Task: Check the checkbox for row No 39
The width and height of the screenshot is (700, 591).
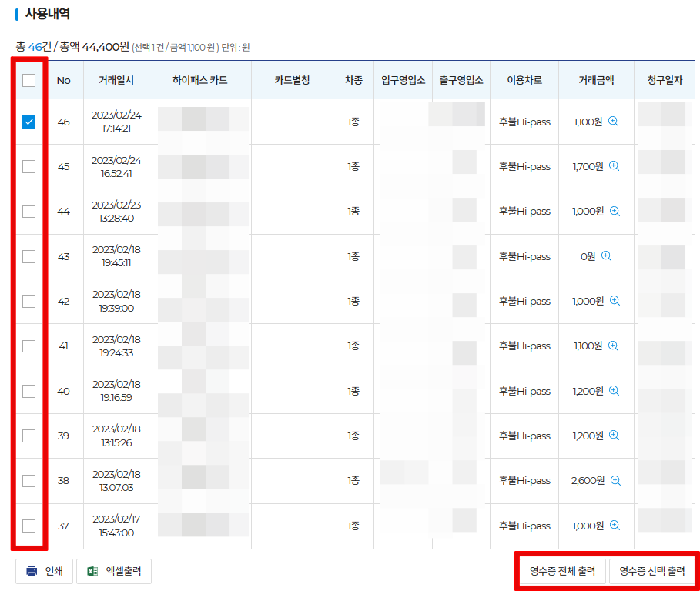Action: (x=29, y=436)
